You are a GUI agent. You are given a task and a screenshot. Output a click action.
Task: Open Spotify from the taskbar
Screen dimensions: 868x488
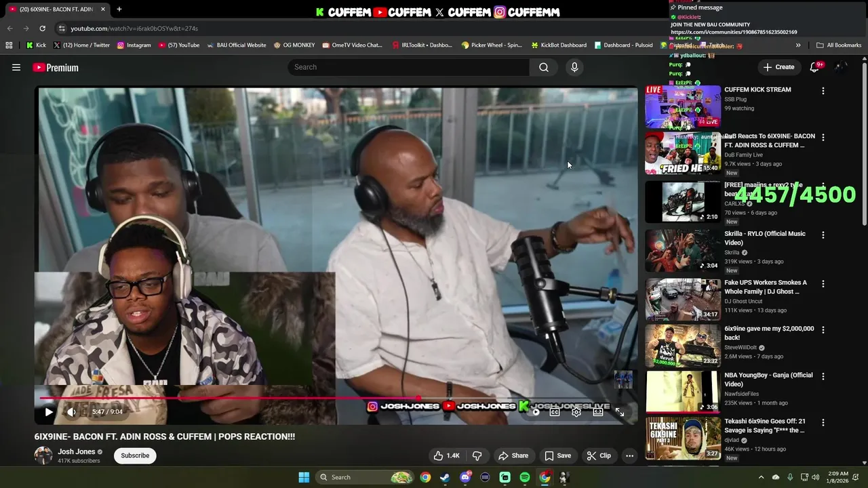(x=525, y=477)
